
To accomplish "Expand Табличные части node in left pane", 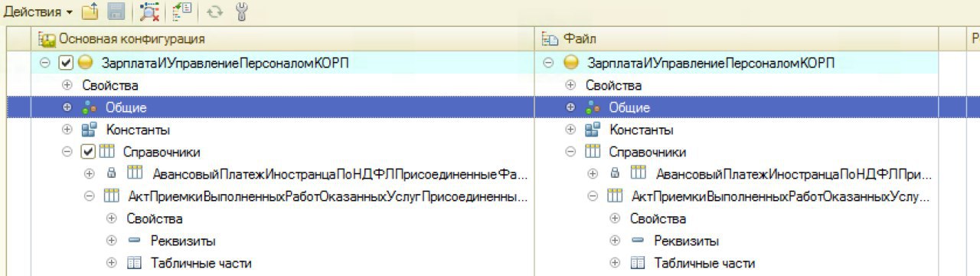I will pos(111,263).
